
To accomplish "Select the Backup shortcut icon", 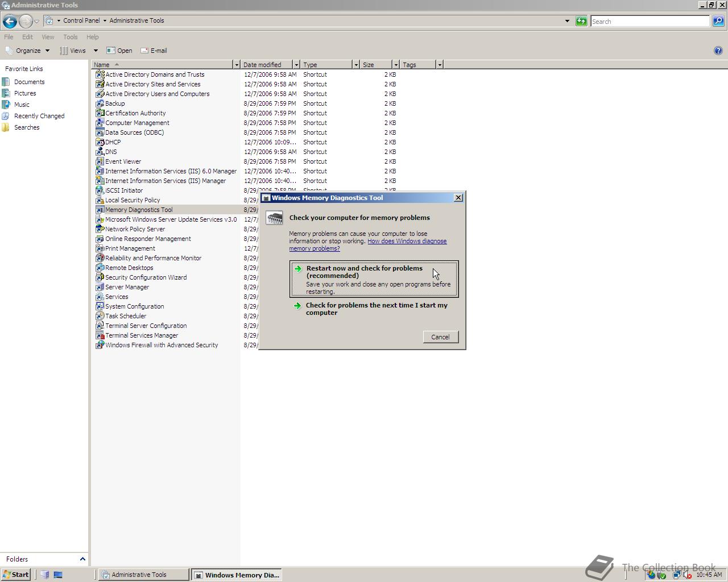I will pos(100,103).
